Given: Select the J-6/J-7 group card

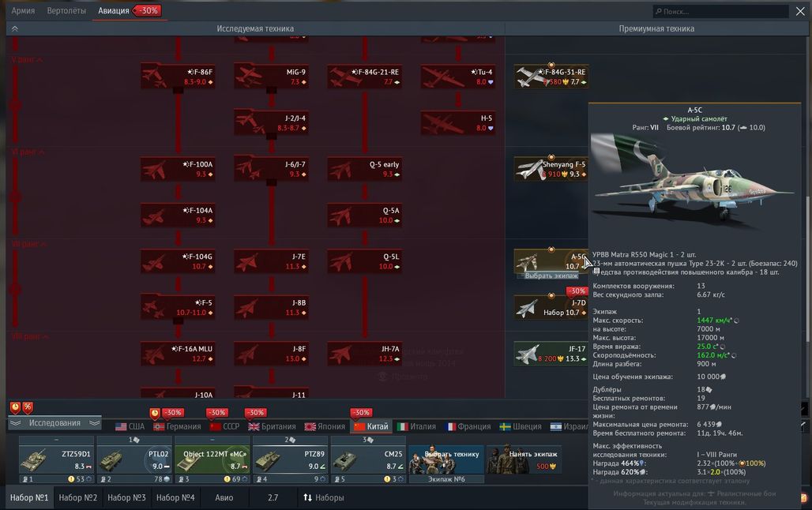Looking at the screenshot, I should click(271, 168).
